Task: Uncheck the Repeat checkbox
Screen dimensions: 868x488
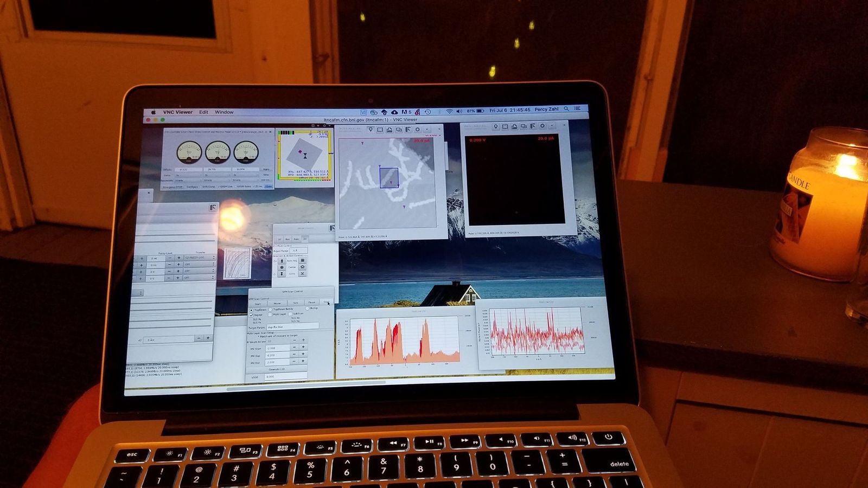Action: click(x=251, y=314)
